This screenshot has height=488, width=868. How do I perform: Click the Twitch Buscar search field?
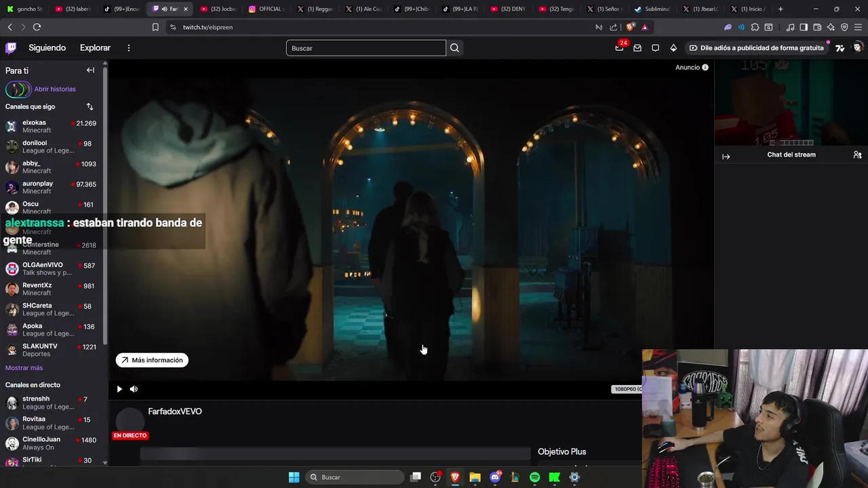pos(366,47)
